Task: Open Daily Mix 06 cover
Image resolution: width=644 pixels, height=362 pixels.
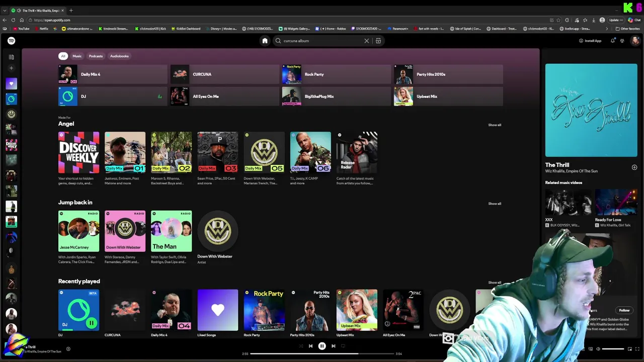Action: pyautogui.click(x=310, y=152)
